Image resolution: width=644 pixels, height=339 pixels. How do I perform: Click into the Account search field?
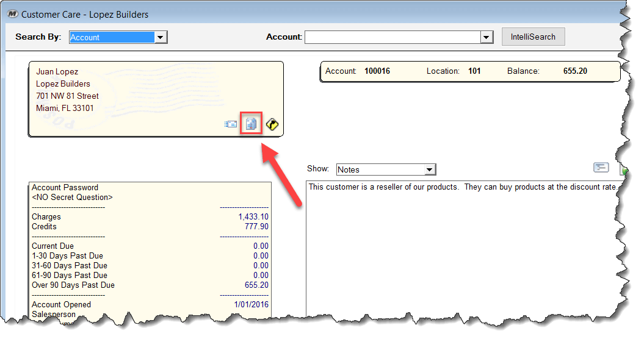point(393,37)
